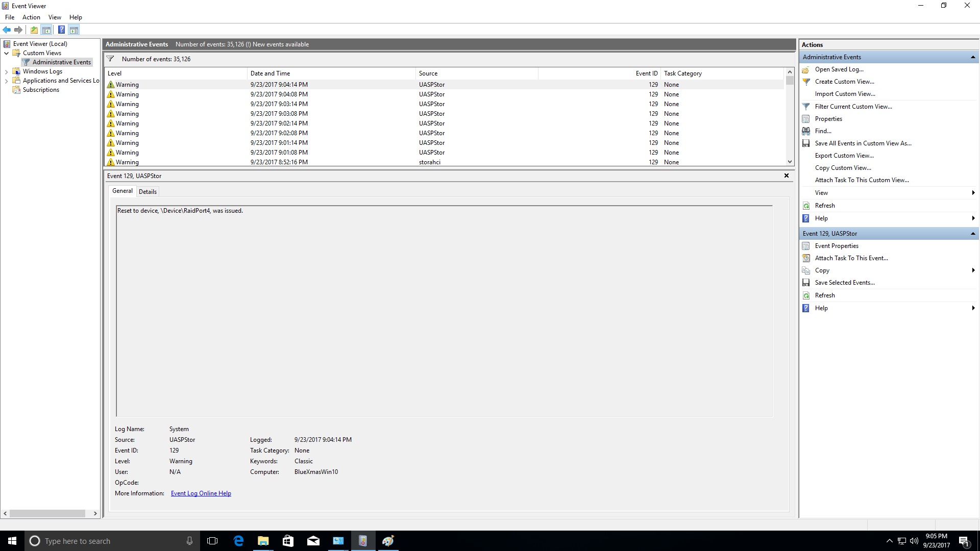Collapse the Administrative Events actions section

point(973,57)
